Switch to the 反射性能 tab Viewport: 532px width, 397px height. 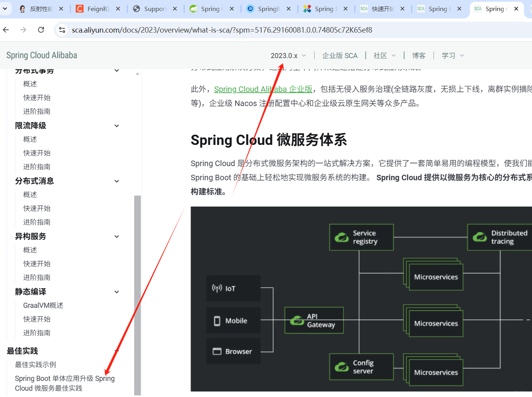(41, 9)
